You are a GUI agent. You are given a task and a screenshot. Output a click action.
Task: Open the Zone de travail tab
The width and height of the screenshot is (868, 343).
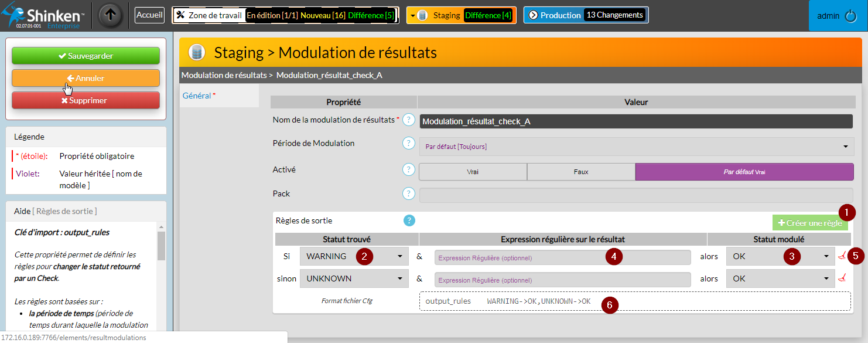285,15
